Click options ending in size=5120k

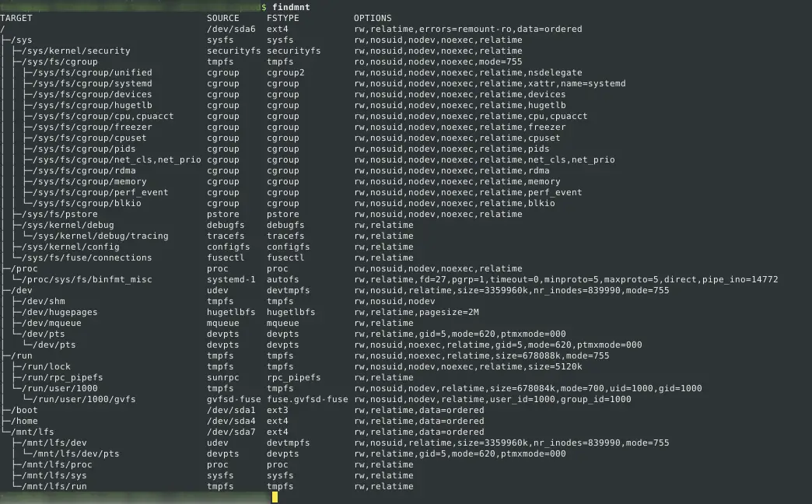point(468,366)
